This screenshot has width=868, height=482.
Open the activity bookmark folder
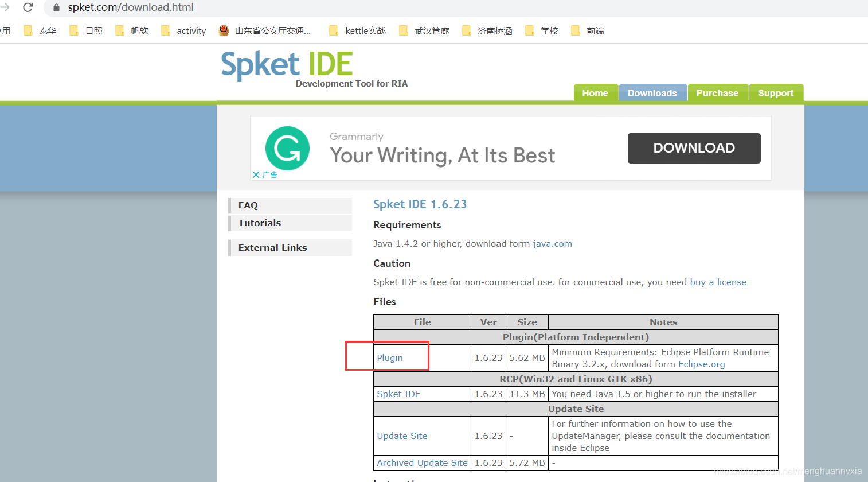(183, 30)
